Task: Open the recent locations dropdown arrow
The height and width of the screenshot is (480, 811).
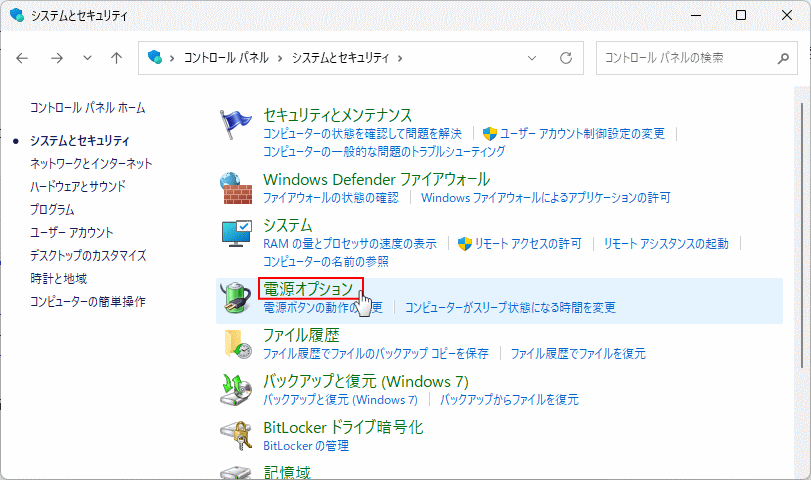Action: [x=87, y=58]
